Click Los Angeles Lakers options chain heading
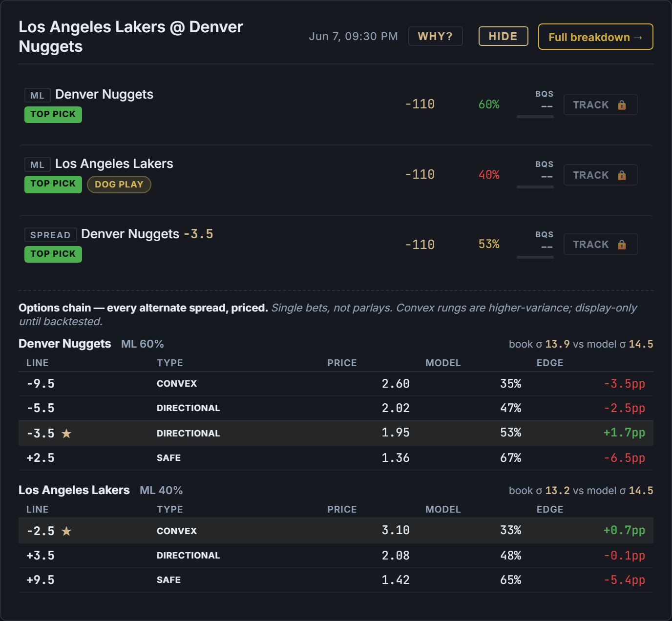The width and height of the screenshot is (672, 621). point(74,490)
